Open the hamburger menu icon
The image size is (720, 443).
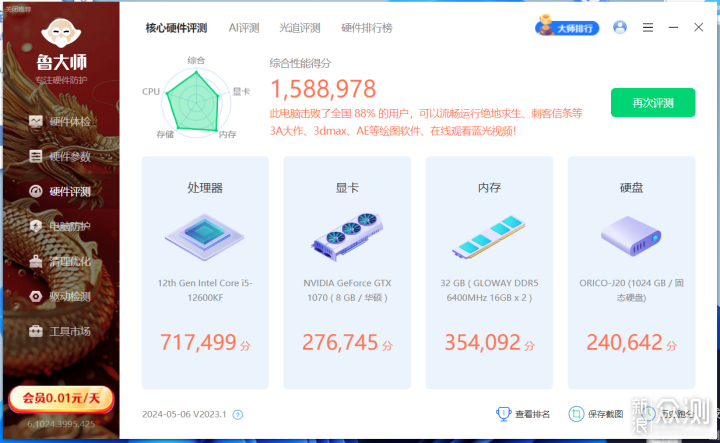coord(648,28)
